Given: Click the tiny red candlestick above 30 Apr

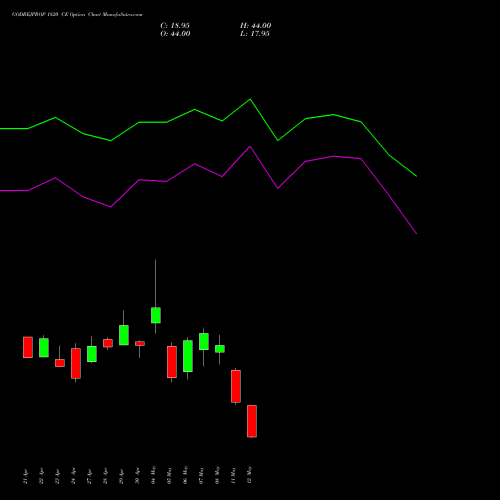Looking at the screenshot, I should 140,343.
